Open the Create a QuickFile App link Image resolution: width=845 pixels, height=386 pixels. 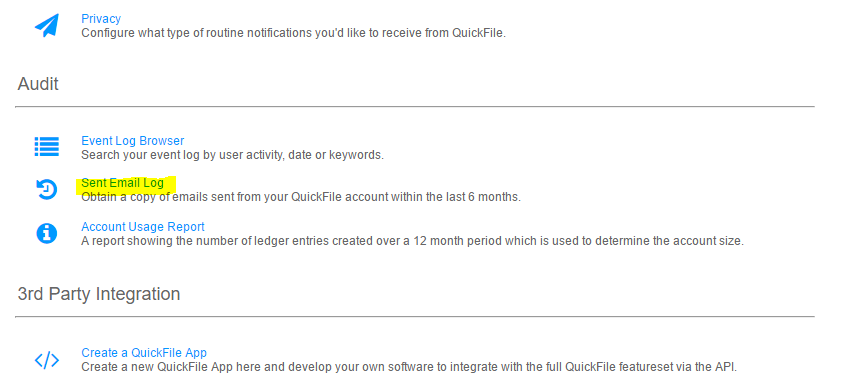point(144,353)
